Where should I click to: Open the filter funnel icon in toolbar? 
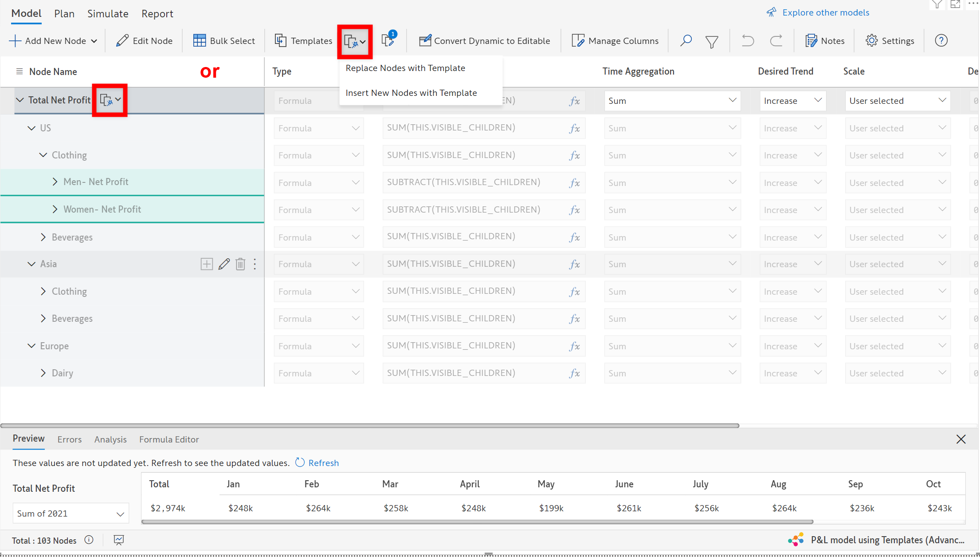712,42
